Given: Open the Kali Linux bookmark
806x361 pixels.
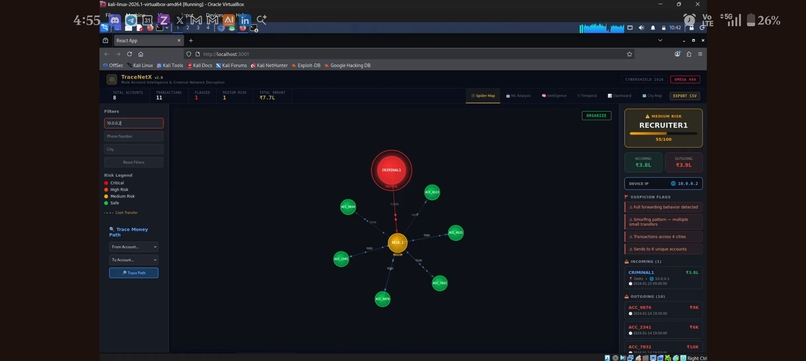Looking at the screenshot, I should tap(140, 65).
